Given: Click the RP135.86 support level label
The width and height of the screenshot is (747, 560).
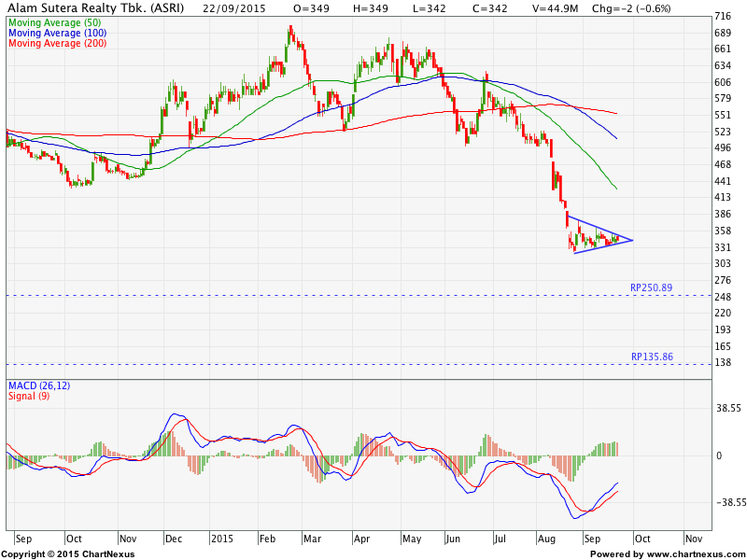Looking at the screenshot, I should (651, 357).
